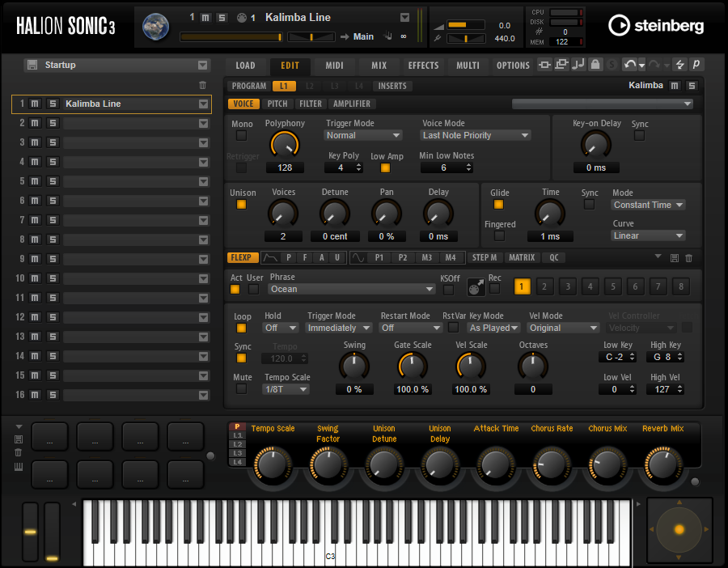The image size is (728, 568).
Task: Delete FlexPhrase preset with trash icon
Action: [689, 258]
